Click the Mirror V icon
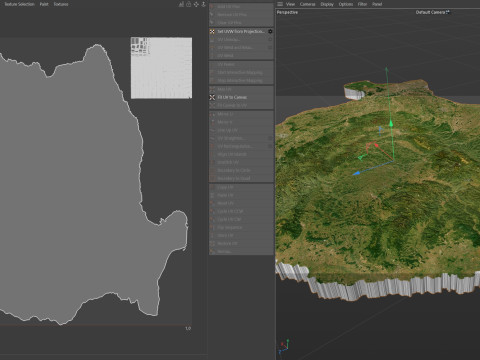Viewport: 480px width, 360px height. point(212,122)
